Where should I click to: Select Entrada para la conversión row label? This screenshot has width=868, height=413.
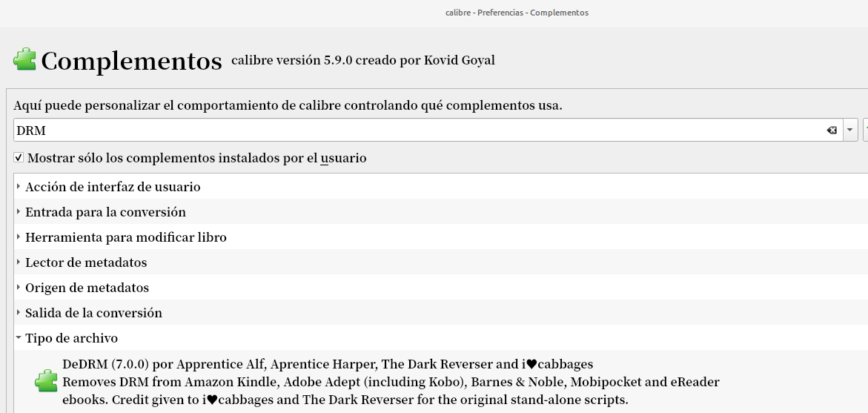pyautogui.click(x=106, y=212)
